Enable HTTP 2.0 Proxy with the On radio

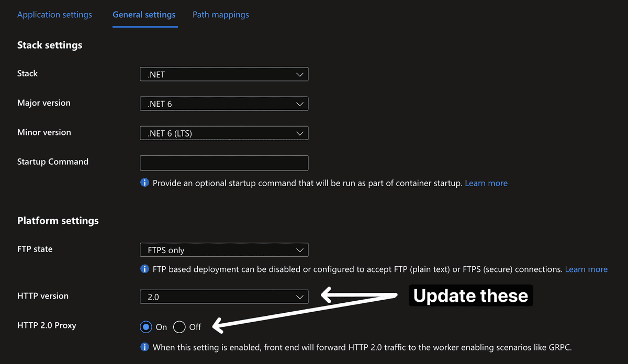coord(147,326)
